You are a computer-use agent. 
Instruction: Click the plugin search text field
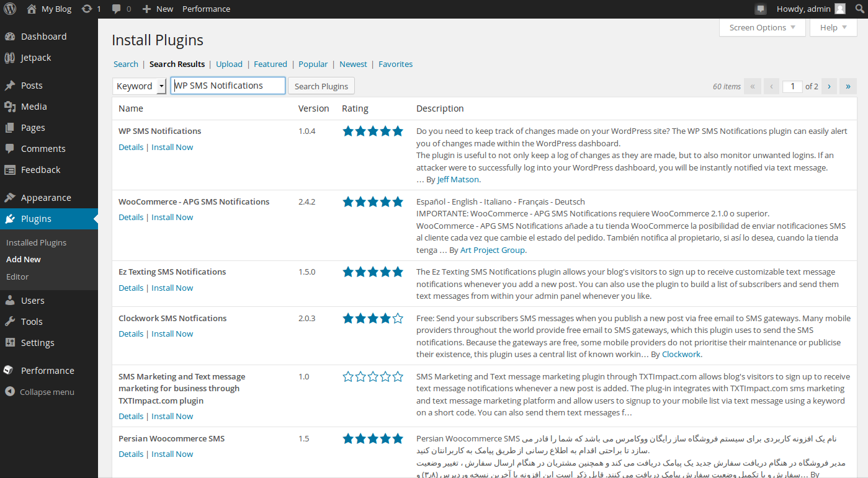tap(228, 86)
